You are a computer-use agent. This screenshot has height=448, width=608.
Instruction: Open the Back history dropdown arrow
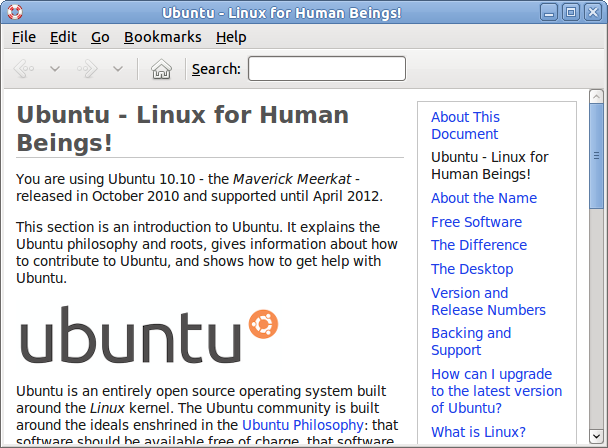[x=55, y=69]
